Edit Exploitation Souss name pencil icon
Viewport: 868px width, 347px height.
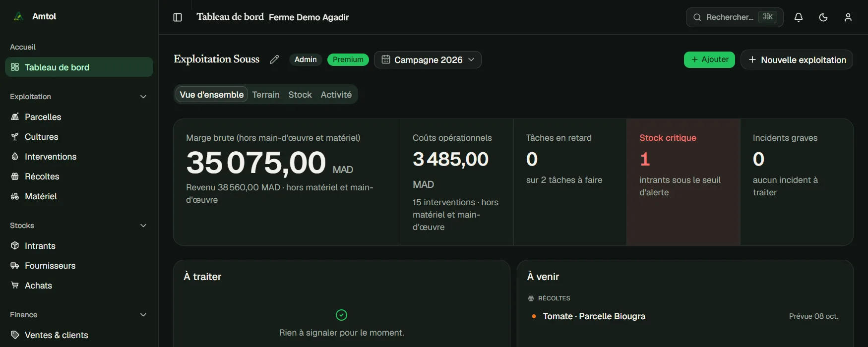tap(274, 59)
